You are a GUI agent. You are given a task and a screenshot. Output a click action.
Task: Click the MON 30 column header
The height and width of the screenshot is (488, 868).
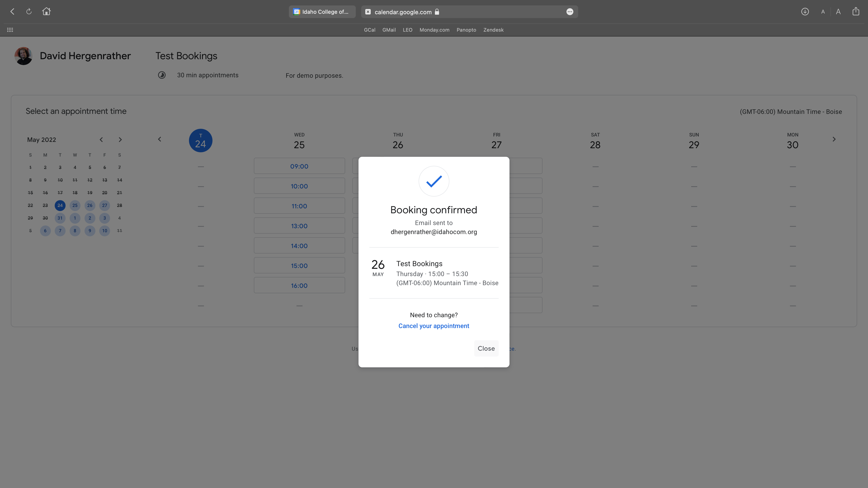793,141
